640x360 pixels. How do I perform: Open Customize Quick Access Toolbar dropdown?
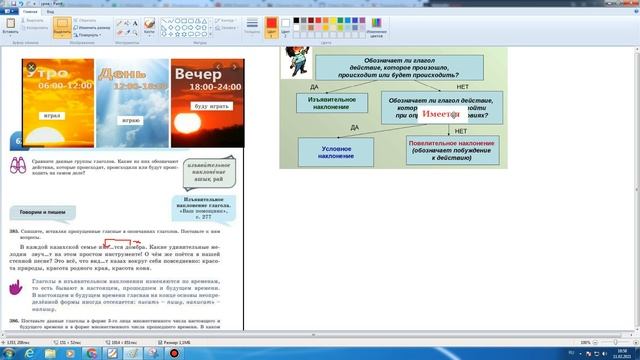(35, 3)
